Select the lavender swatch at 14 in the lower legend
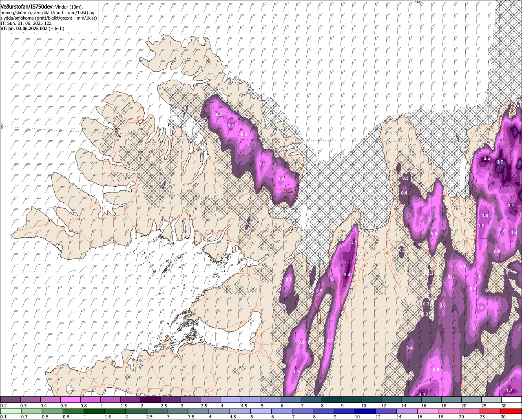522x420 pixels. (407, 411)
